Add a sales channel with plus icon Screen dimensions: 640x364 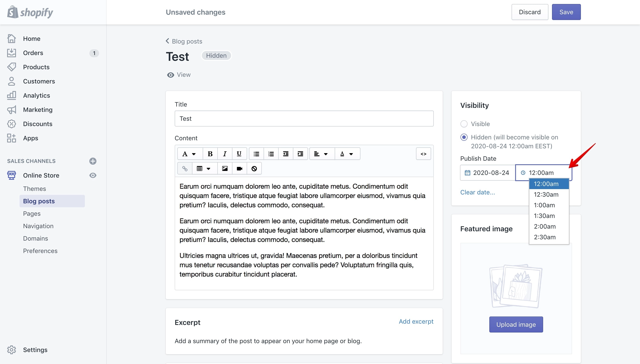(x=93, y=161)
